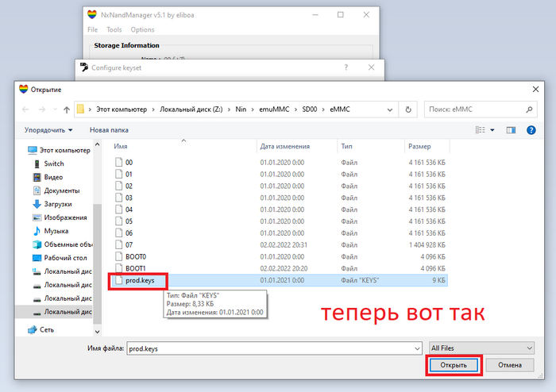Click the Новая папка button

[x=109, y=129]
